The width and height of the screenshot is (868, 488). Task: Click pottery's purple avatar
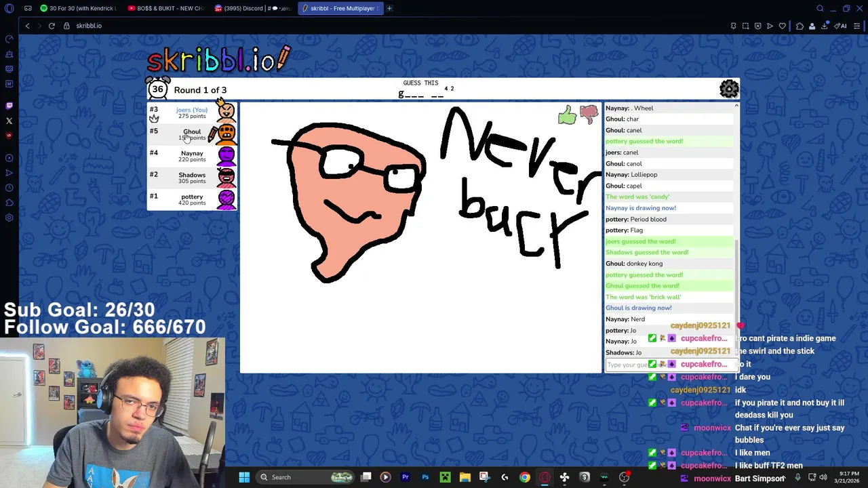226,199
